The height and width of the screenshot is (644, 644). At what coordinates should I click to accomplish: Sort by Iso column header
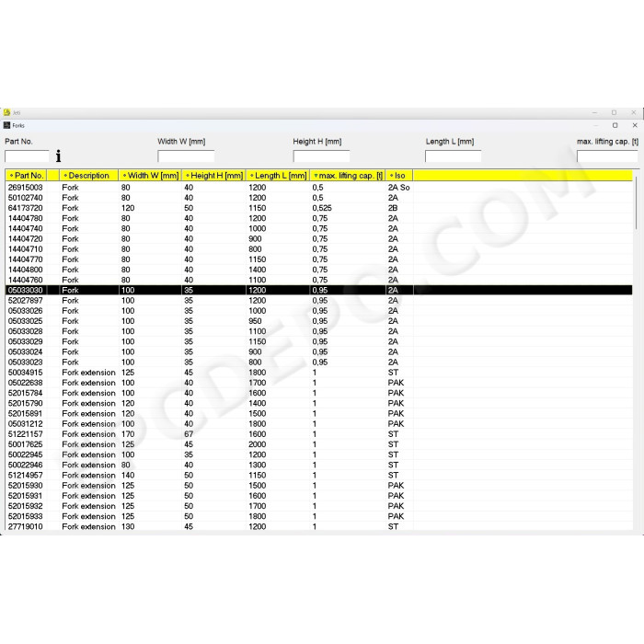click(x=399, y=176)
